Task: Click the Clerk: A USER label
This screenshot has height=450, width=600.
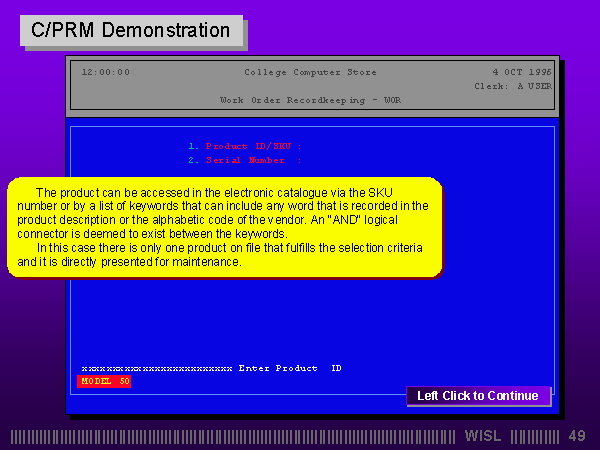Action: [x=512, y=86]
